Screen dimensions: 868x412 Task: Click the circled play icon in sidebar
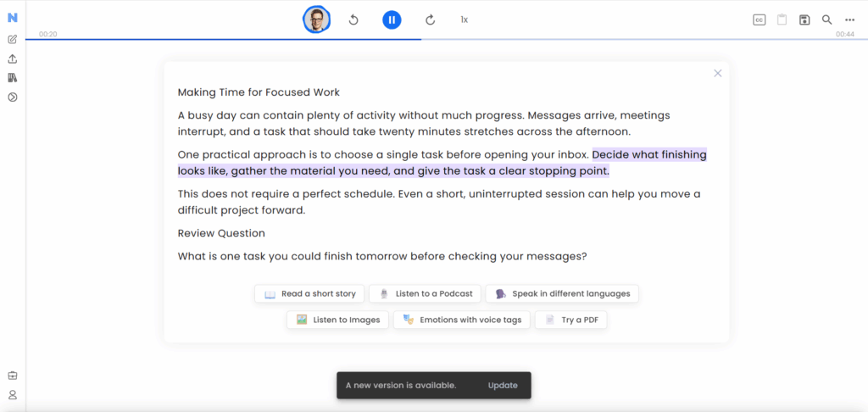point(12,97)
